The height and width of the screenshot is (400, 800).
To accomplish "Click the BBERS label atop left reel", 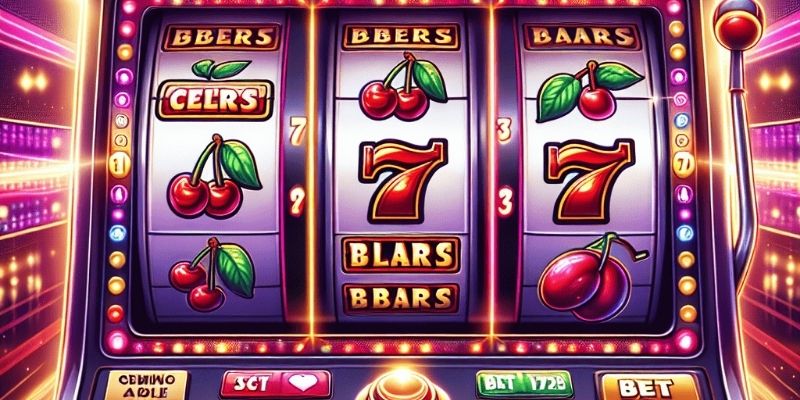I will [220, 37].
